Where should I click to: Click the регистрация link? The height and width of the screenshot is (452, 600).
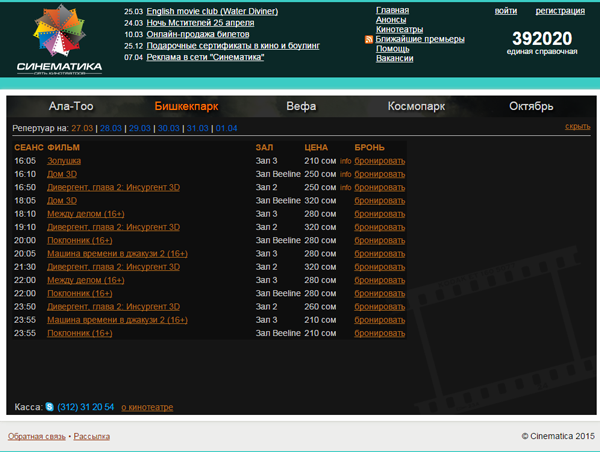pos(560,10)
